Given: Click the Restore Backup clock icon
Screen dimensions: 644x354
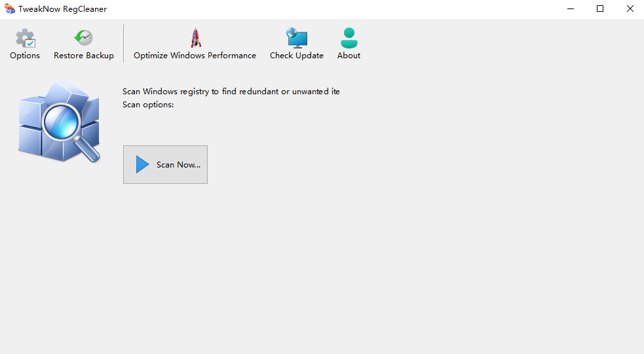Looking at the screenshot, I should pos(83,38).
